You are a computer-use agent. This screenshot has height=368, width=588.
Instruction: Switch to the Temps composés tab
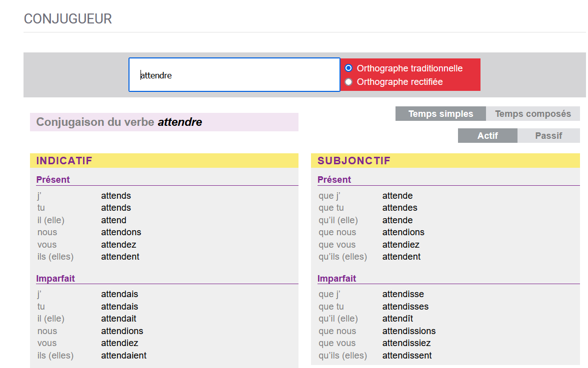[532, 114]
